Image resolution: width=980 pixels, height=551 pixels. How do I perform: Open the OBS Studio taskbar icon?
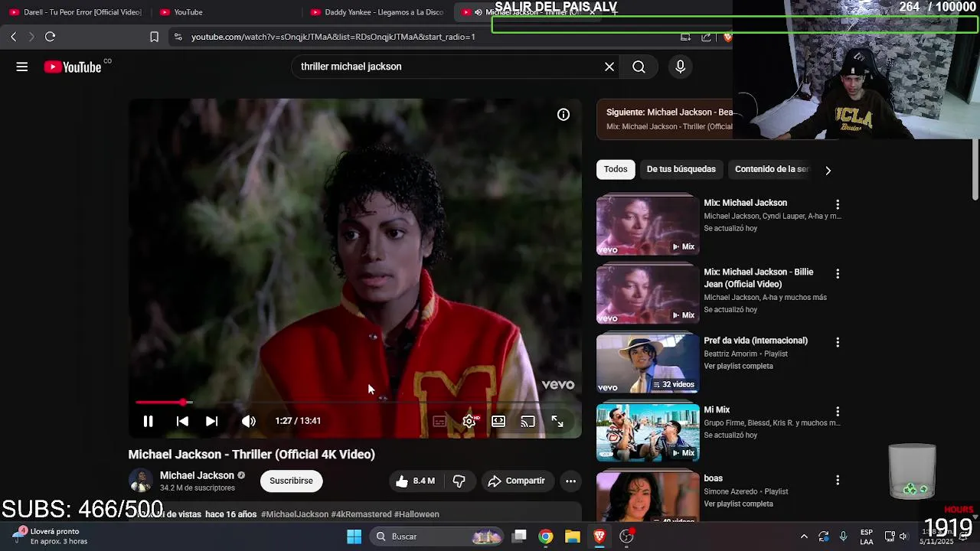click(x=627, y=536)
